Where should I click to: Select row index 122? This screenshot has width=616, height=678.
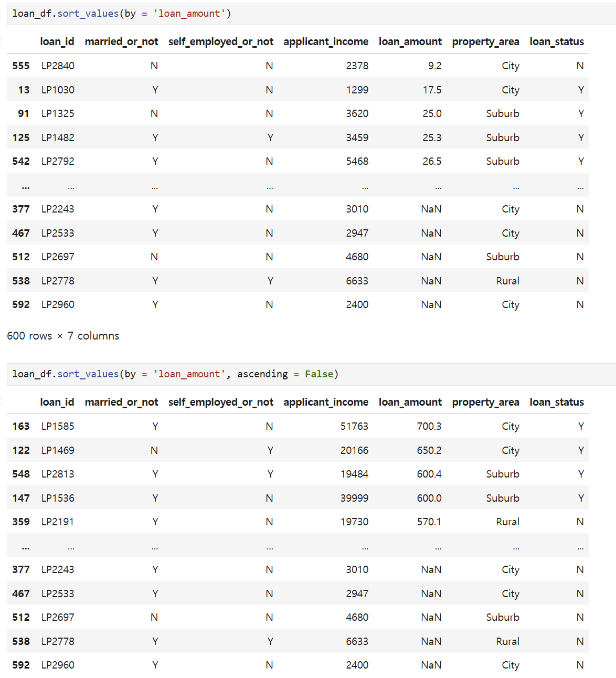point(21,450)
